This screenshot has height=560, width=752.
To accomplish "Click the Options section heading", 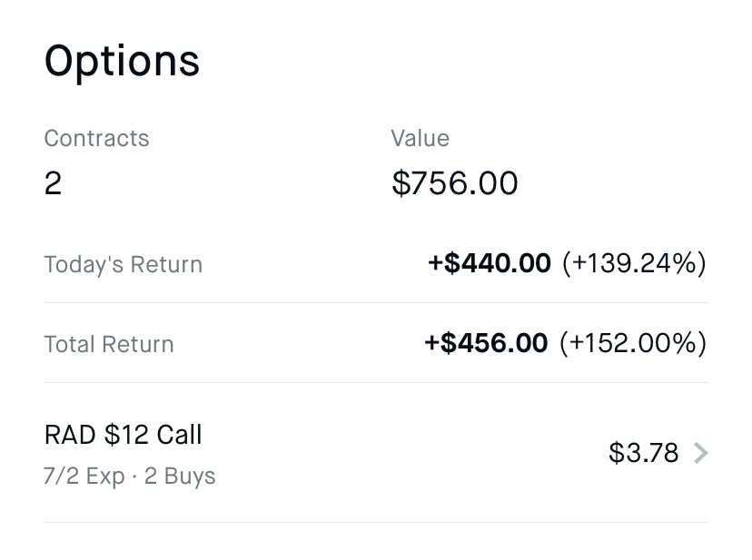I will click(122, 62).
